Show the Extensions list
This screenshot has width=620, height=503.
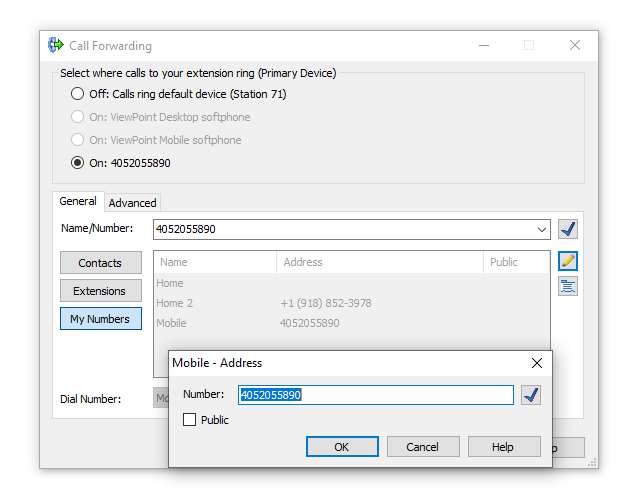(100, 291)
